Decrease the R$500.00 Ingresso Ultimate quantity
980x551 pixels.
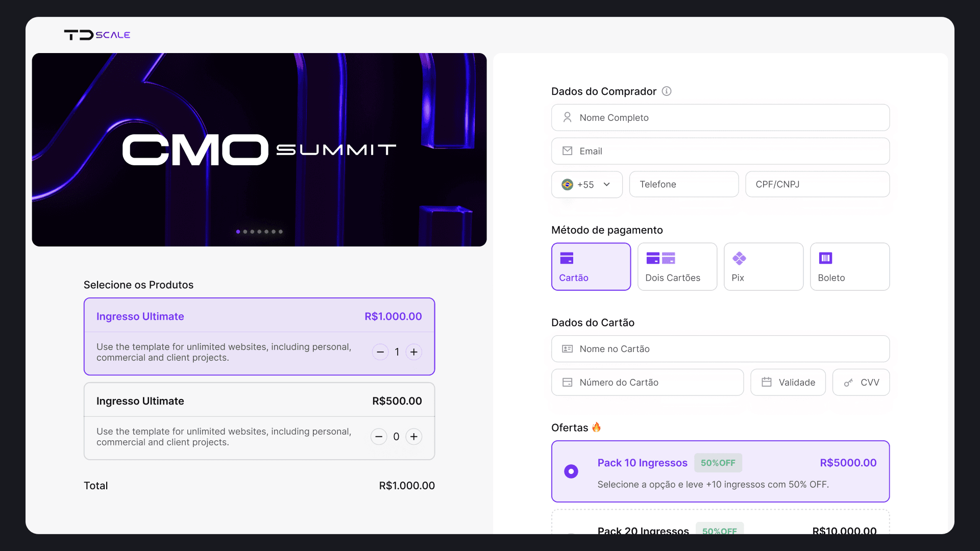(379, 437)
